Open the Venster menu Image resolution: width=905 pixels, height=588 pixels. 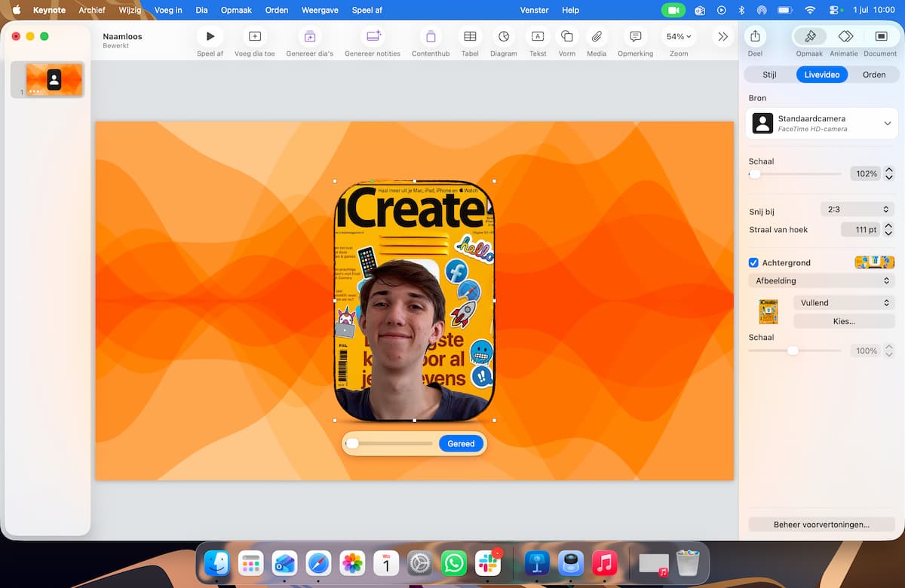pyautogui.click(x=535, y=10)
